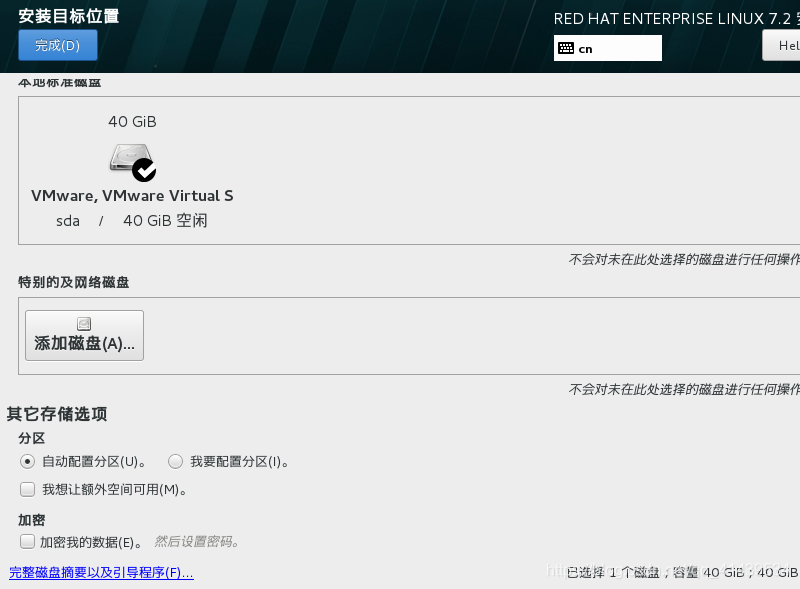Click the 已选择 1 个磁盘 status text
The width and height of the screenshot is (800, 589).
pos(612,573)
